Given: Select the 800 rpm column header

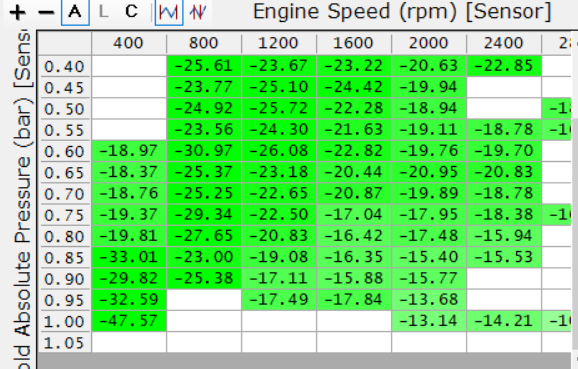Looking at the screenshot, I should pos(204,43).
